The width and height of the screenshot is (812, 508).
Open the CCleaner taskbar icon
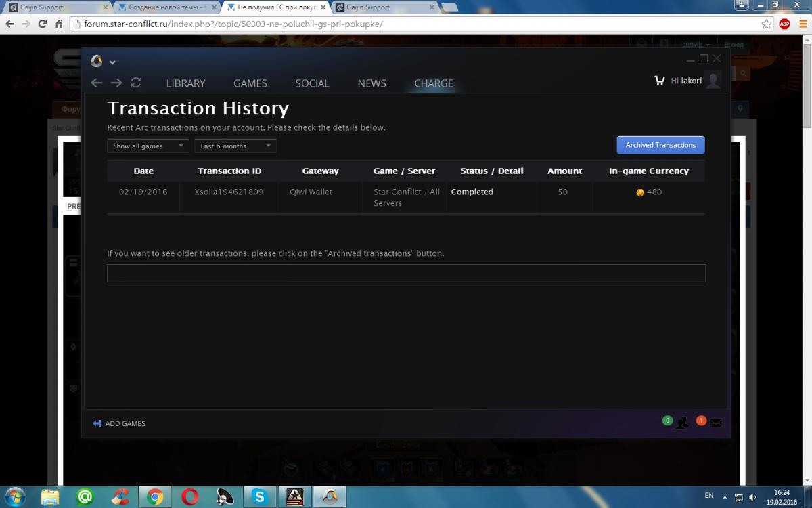[x=120, y=496]
